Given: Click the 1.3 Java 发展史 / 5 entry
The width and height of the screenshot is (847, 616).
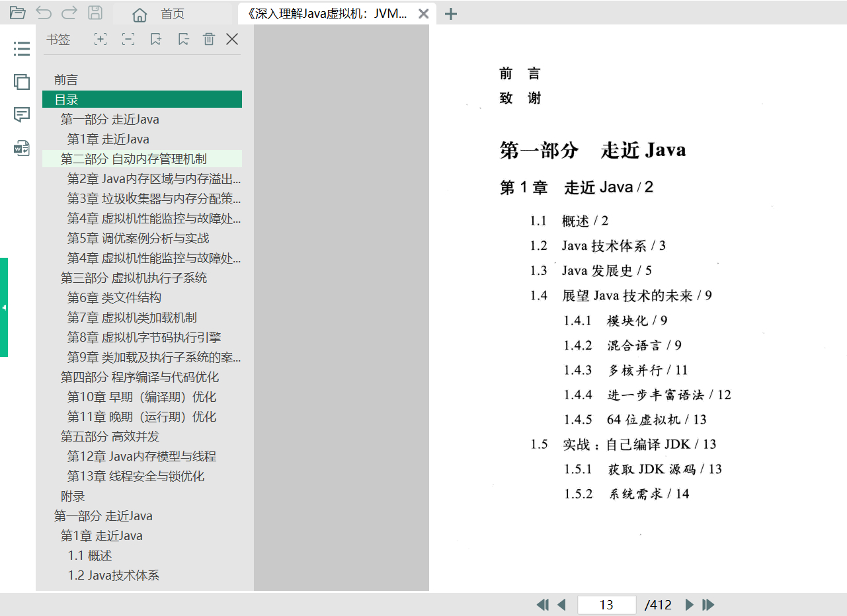Looking at the screenshot, I should pyautogui.click(x=591, y=271).
